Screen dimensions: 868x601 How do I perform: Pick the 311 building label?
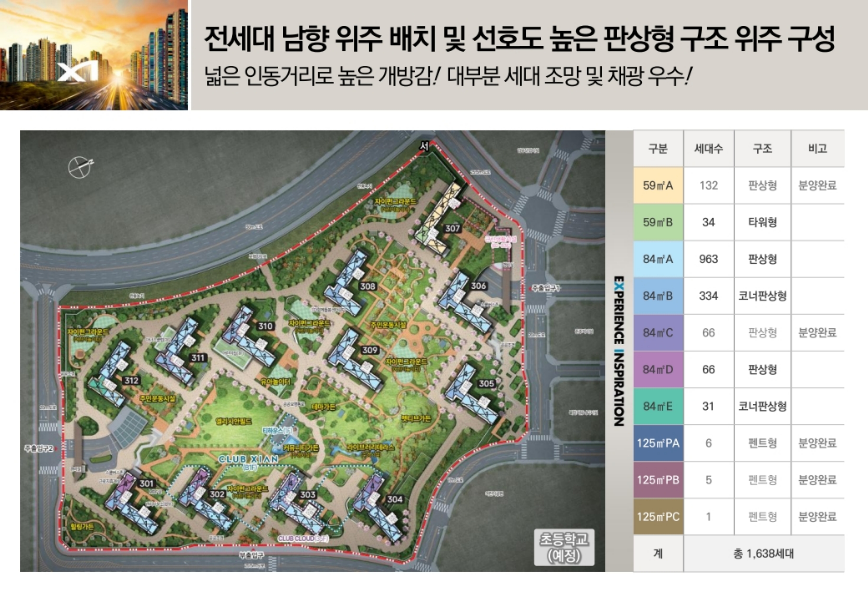pos(198,358)
